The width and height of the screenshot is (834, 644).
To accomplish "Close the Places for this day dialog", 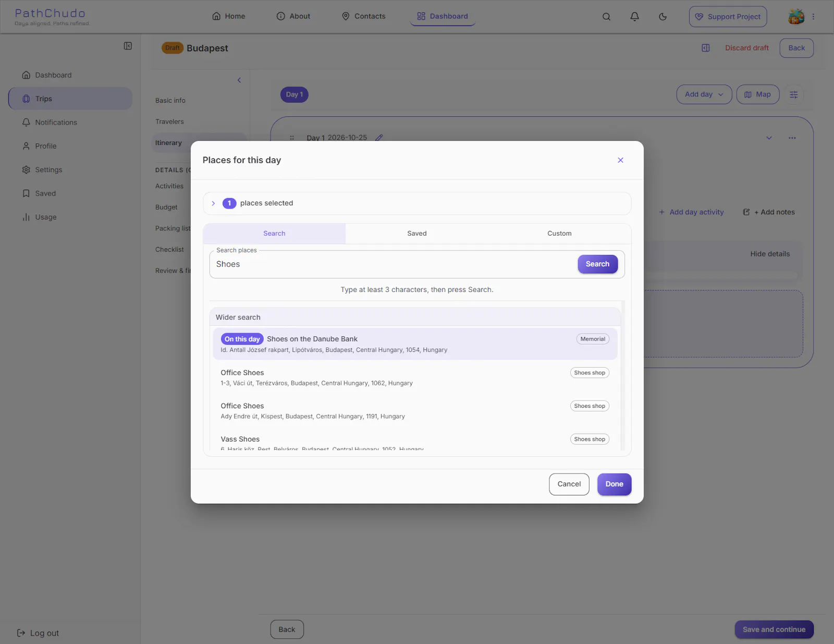I will coord(620,160).
